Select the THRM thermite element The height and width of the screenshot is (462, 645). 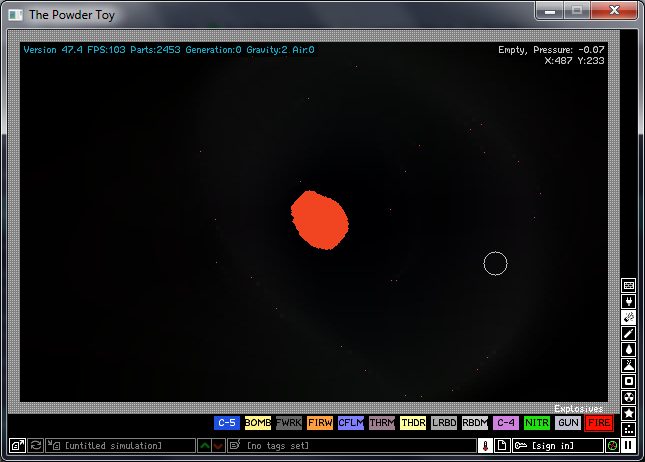[382, 423]
